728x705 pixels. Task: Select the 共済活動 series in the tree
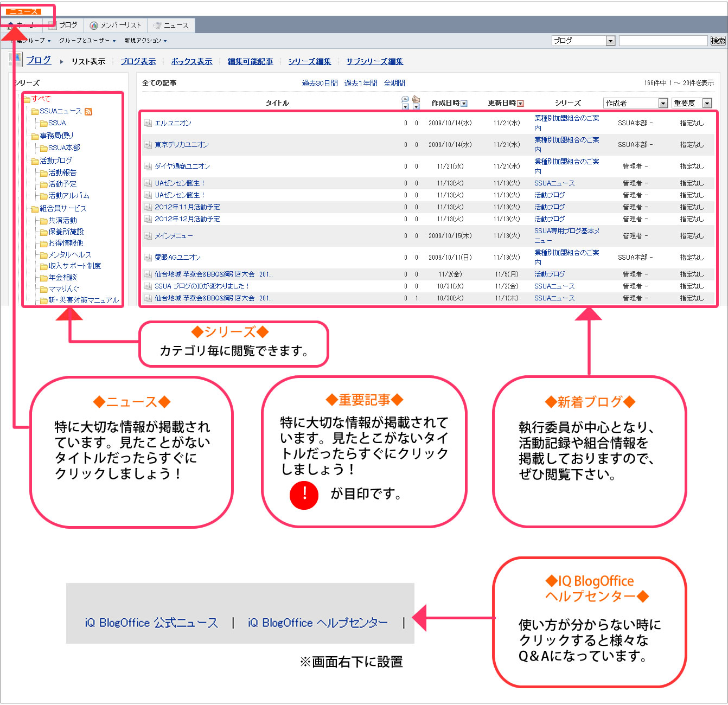62,221
